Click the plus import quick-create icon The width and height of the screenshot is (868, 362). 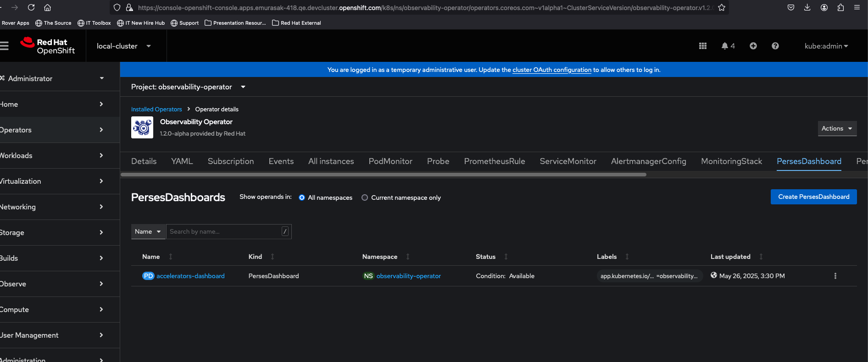753,46
